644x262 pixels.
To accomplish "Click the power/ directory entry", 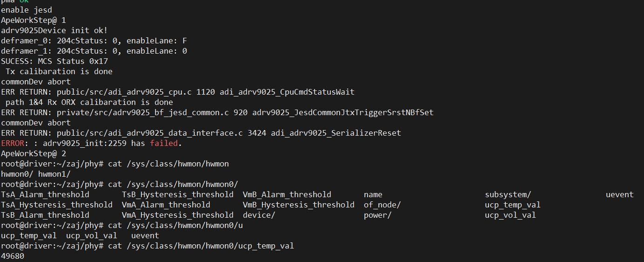I will point(378,215).
